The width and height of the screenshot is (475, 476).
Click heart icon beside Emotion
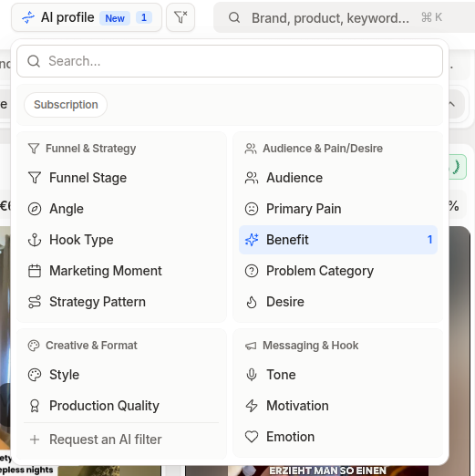252,437
